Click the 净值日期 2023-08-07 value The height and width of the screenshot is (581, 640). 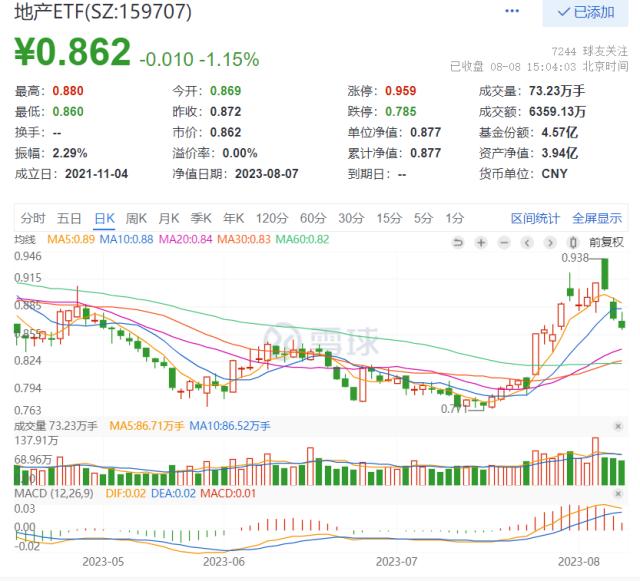267,174
